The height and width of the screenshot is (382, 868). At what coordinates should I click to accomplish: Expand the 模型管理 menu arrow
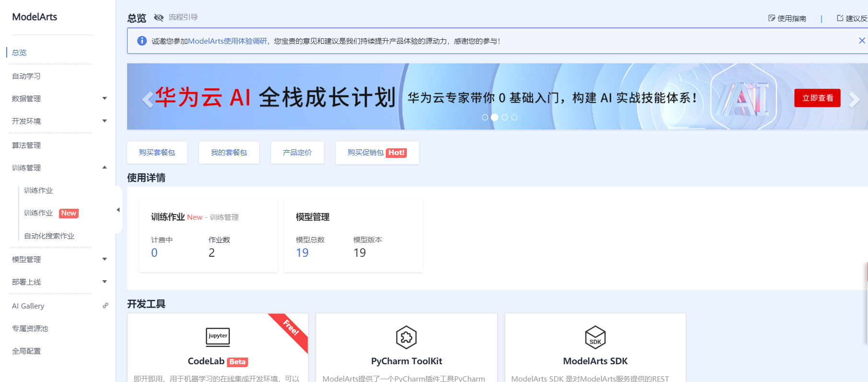tap(105, 259)
